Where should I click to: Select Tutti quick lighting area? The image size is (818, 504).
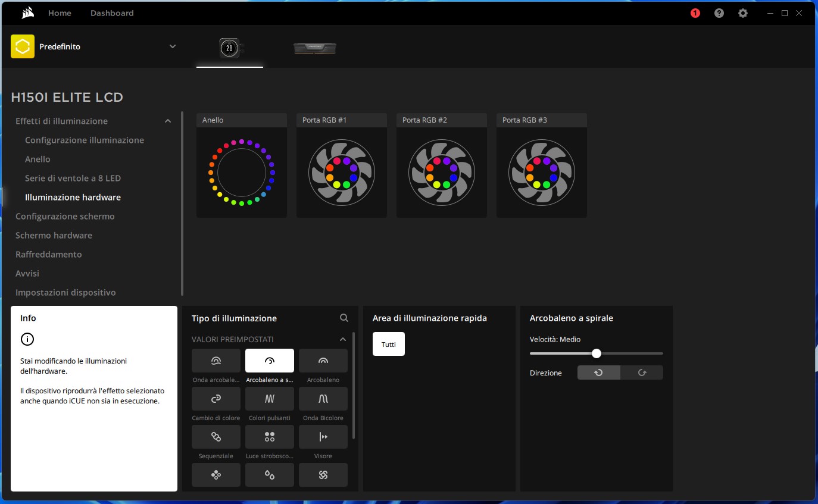[x=389, y=344]
